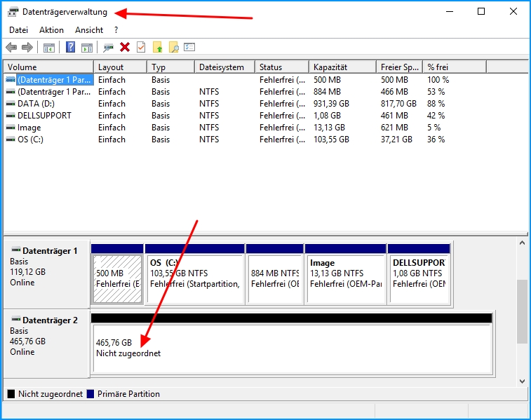Screen dimensions: 531x420
Task: Click the forward arrow toolbar icon
Action: pos(27,48)
